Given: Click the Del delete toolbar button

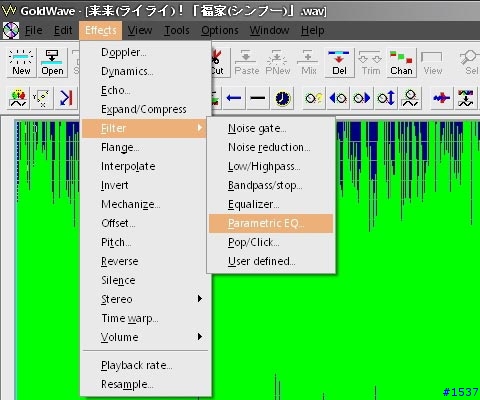Looking at the screenshot, I should pos(339,63).
